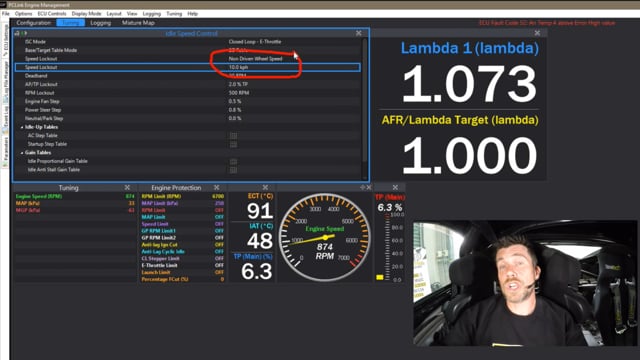Select the Power Steer Step row

pyautogui.click(x=188, y=110)
